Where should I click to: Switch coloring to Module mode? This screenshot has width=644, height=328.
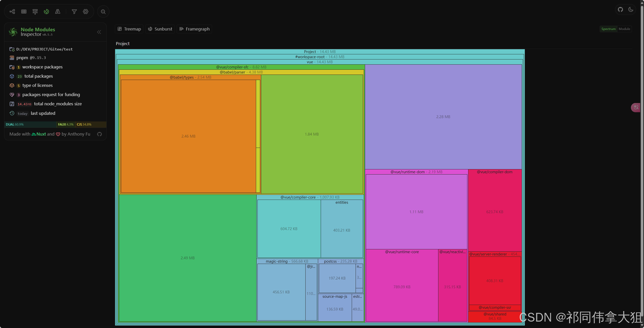pyautogui.click(x=624, y=29)
